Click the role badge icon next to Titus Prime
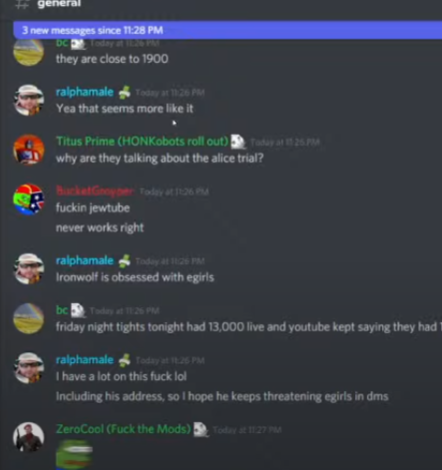Viewport: 442px width, 470px height. click(x=239, y=142)
